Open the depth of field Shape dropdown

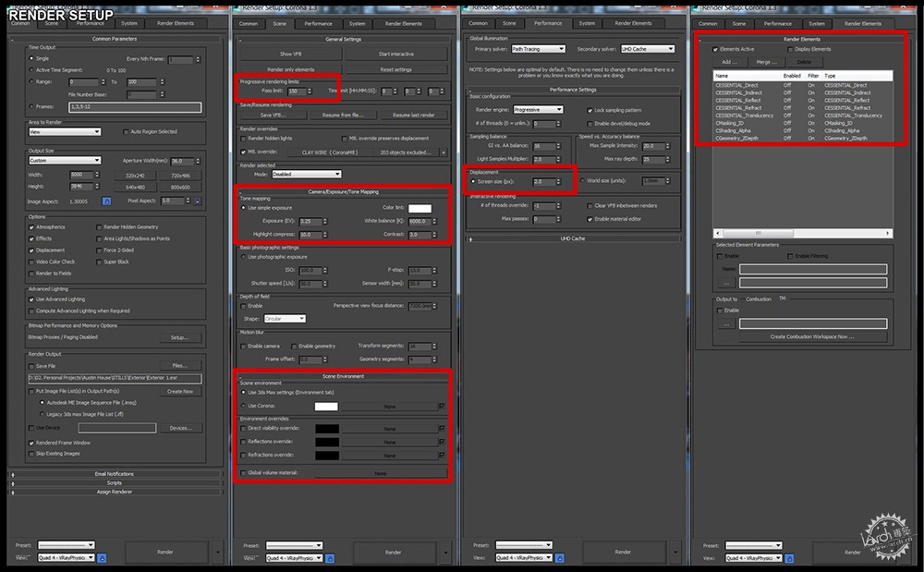(x=285, y=319)
